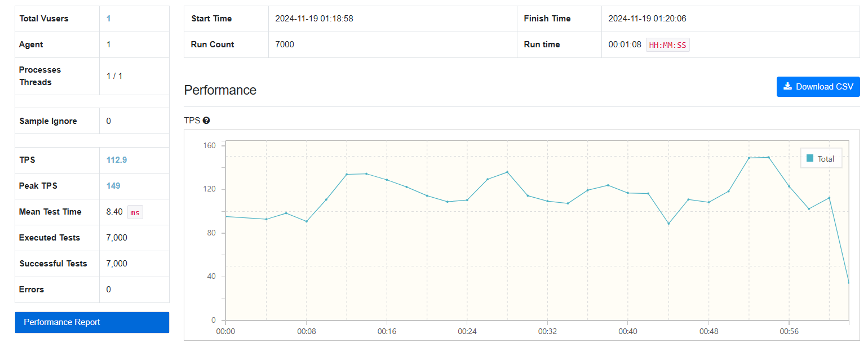Screen dimensions: 868x356
Task: Click the 00:00 x-axis tick label
Action: [x=225, y=332]
